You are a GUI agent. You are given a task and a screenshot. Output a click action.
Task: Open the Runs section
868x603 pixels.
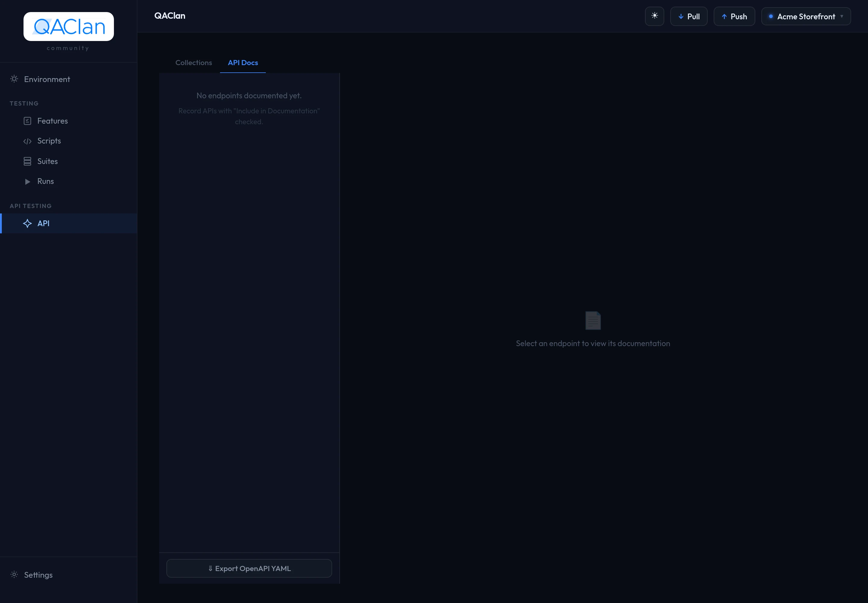[x=68, y=182]
